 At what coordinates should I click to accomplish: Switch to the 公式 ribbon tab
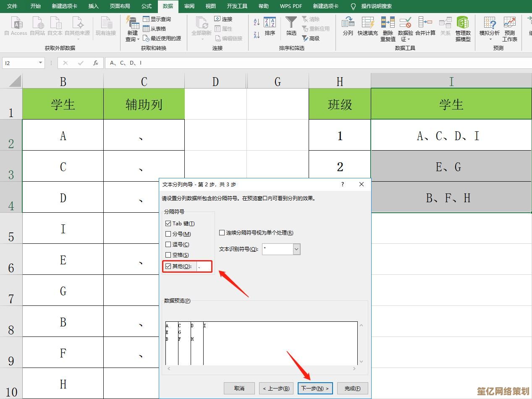point(147,6)
